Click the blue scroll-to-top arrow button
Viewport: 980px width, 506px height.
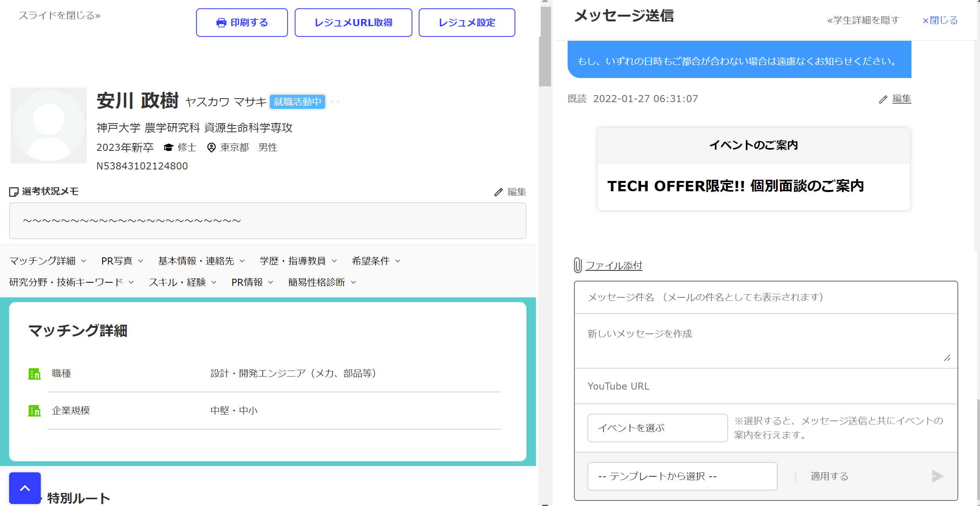click(25, 488)
